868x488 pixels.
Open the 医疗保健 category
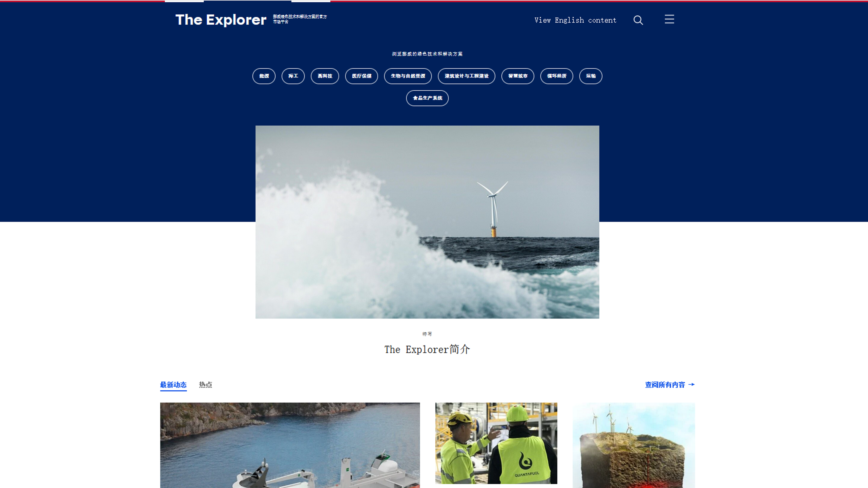click(x=361, y=76)
